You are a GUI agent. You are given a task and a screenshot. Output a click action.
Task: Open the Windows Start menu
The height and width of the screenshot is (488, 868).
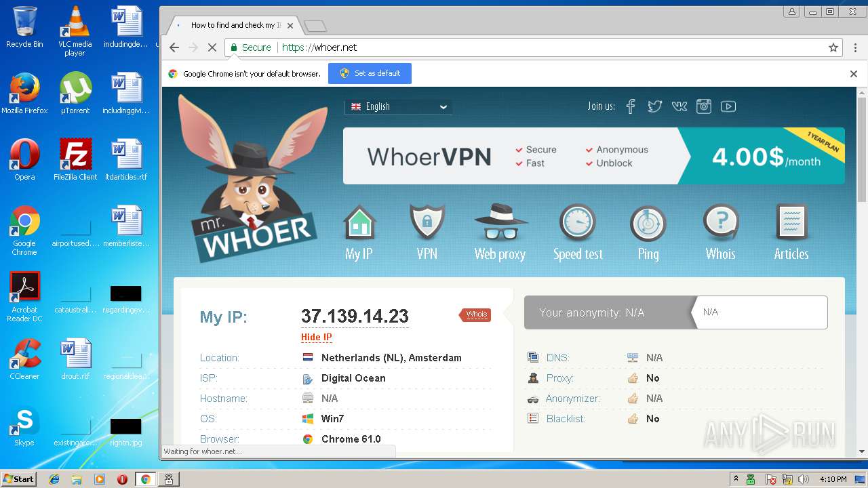(x=18, y=479)
